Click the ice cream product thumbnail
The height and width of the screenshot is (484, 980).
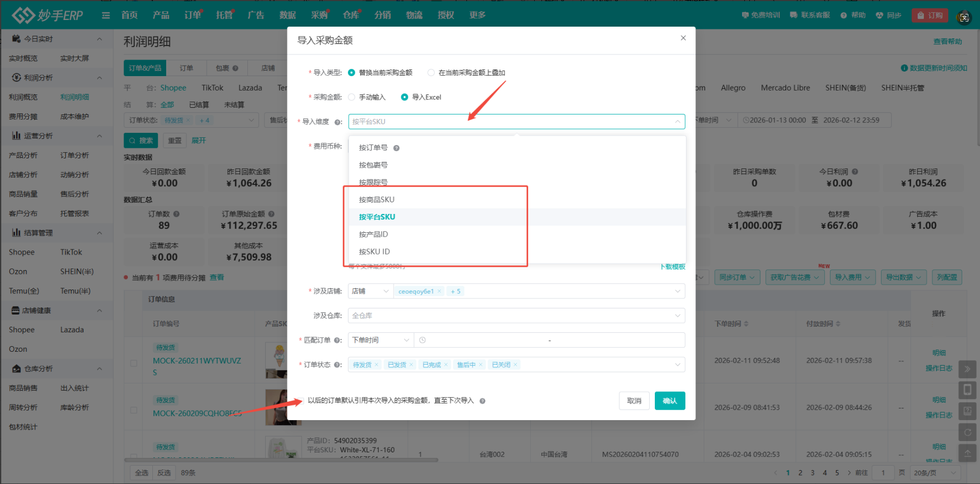click(x=276, y=361)
